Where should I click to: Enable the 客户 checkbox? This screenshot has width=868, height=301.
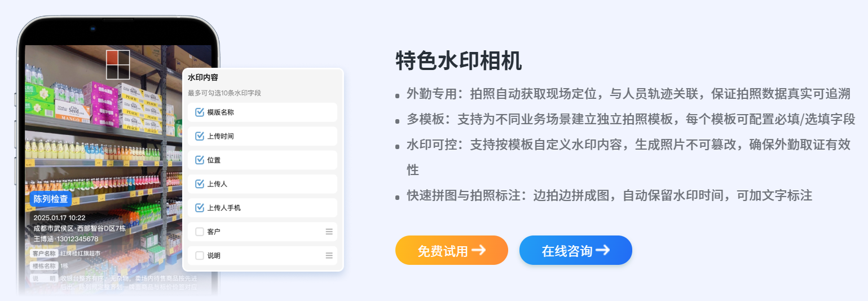pyautogui.click(x=199, y=232)
